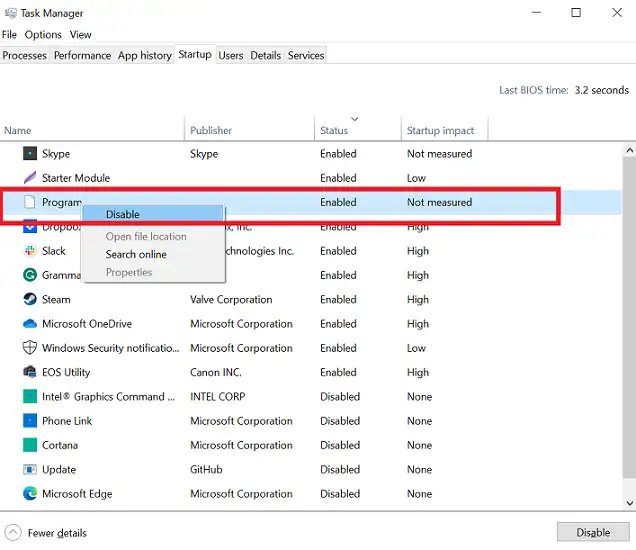
Task: Click the Microsoft Edge icon
Action: coord(30,494)
